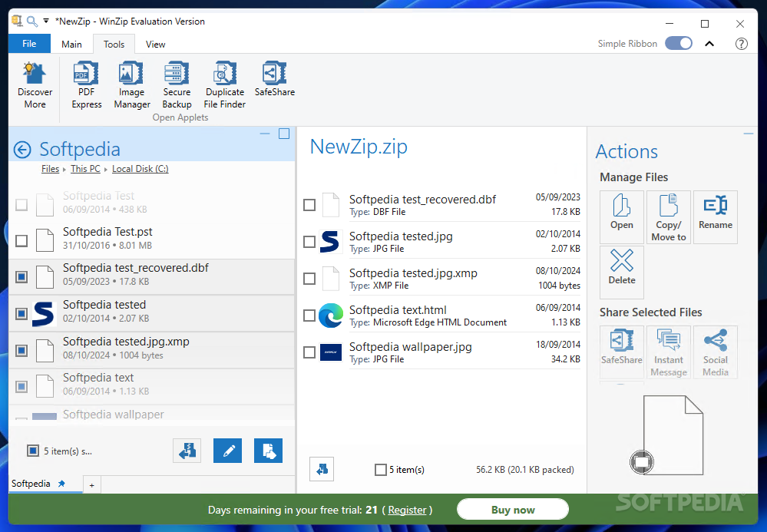Viewport: 767px width, 532px height.
Task: Navigate to This PC breadcrumb
Action: coord(85,169)
